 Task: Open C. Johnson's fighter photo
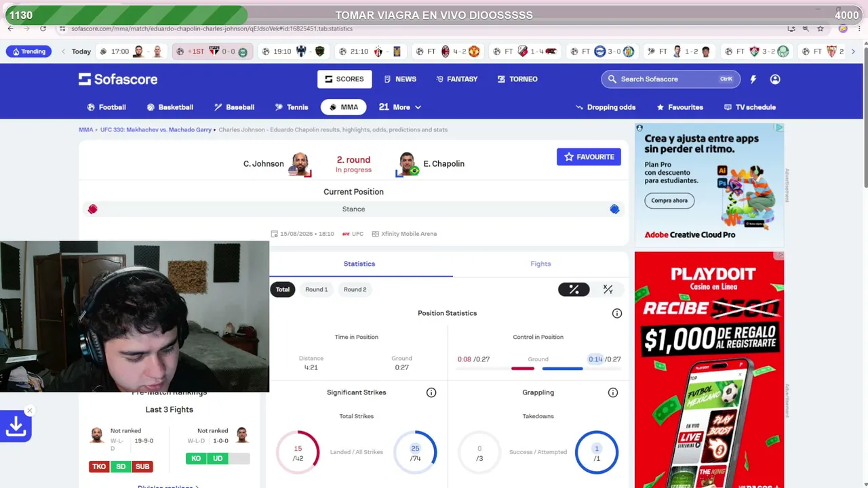(x=299, y=164)
